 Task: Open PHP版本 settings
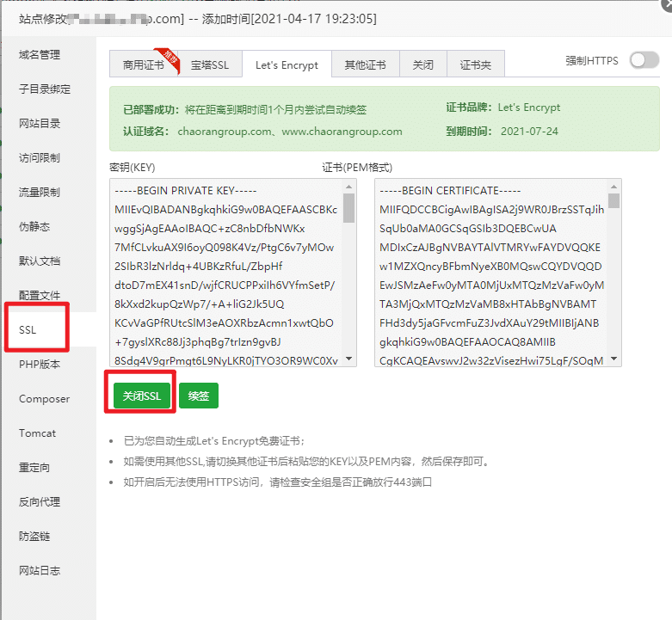click(40, 365)
